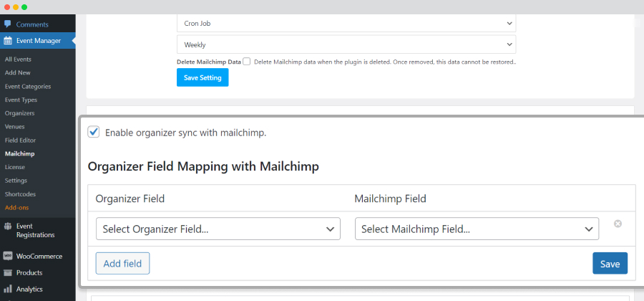Click the Analytics bar chart icon
The width and height of the screenshot is (644, 301).
(7, 289)
